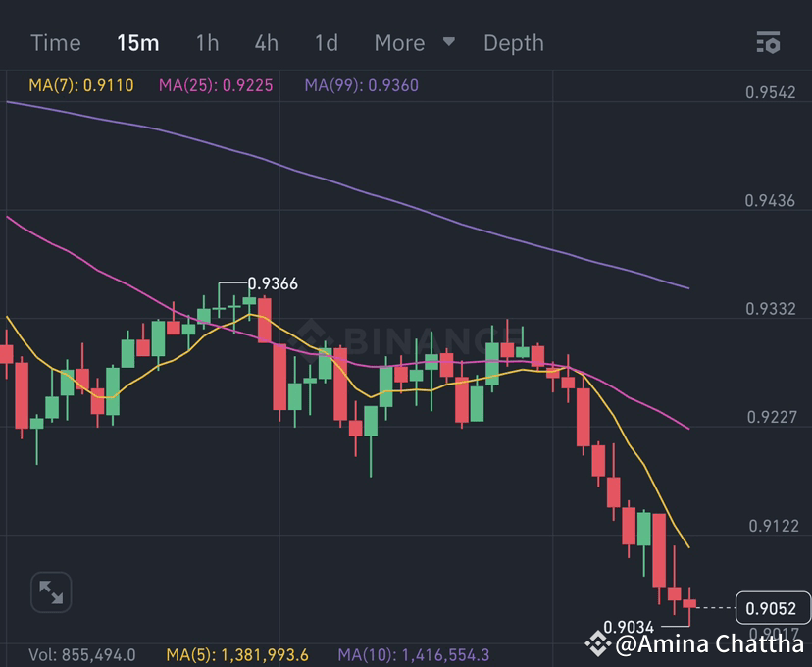Expand the Time interval selector
This screenshot has width=812, height=667.
pos(55,42)
